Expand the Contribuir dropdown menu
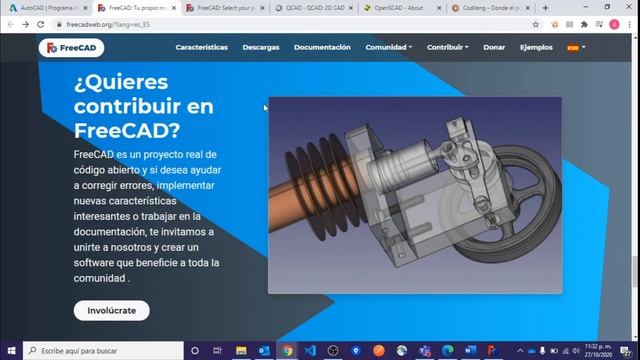640x360 pixels. click(447, 47)
